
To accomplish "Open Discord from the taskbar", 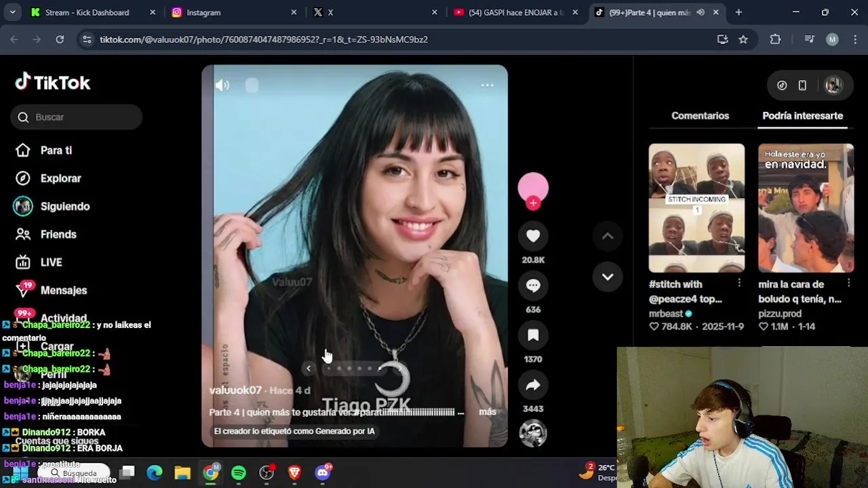I will tap(323, 472).
